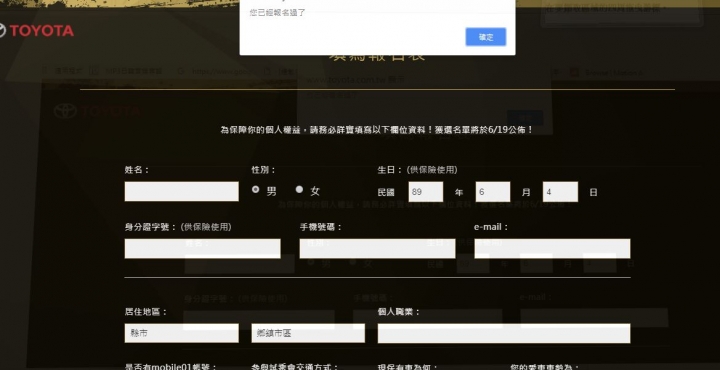
Task: Click the 您已經報名過了 alert message text
Action: coord(277,12)
